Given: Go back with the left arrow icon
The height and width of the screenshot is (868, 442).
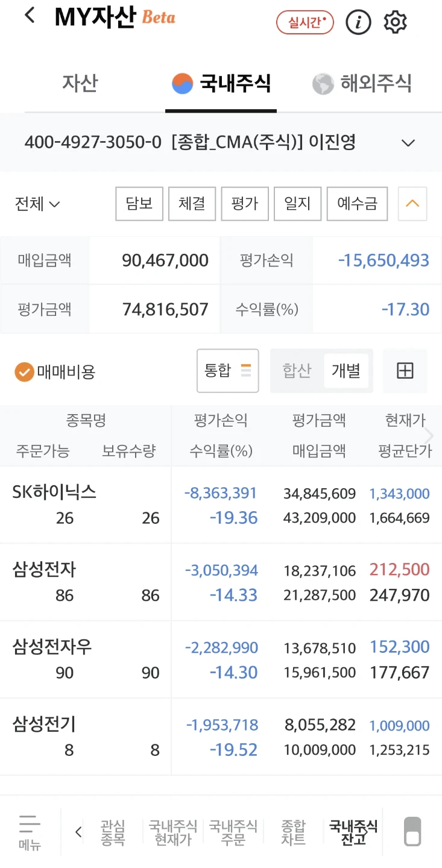Looking at the screenshot, I should 30,16.
